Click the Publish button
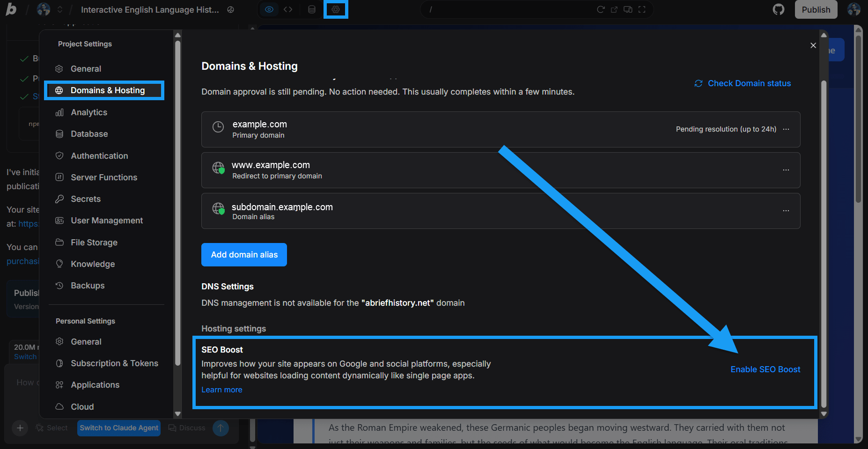This screenshot has height=449, width=868. click(x=816, y=9)
